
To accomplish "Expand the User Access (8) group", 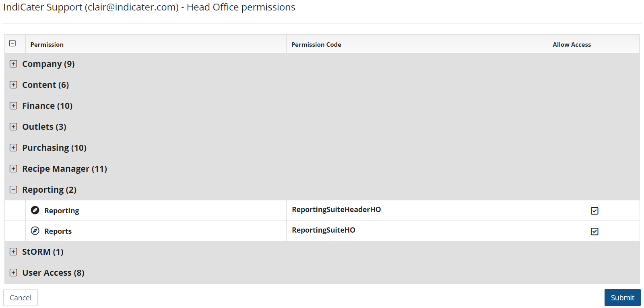I will point(13,273).
